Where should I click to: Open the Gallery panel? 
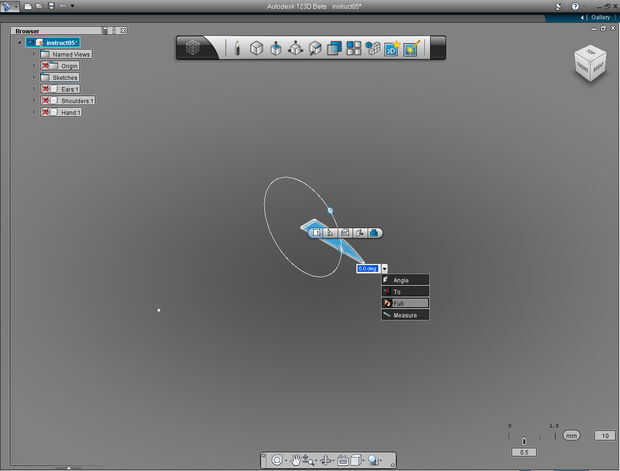600,17
